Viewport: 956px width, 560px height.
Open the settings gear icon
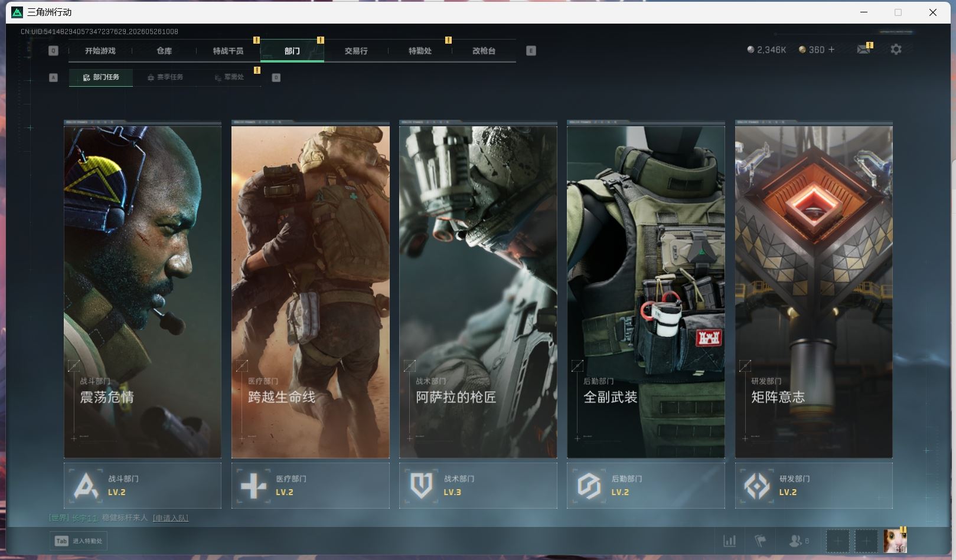[896, 50]
